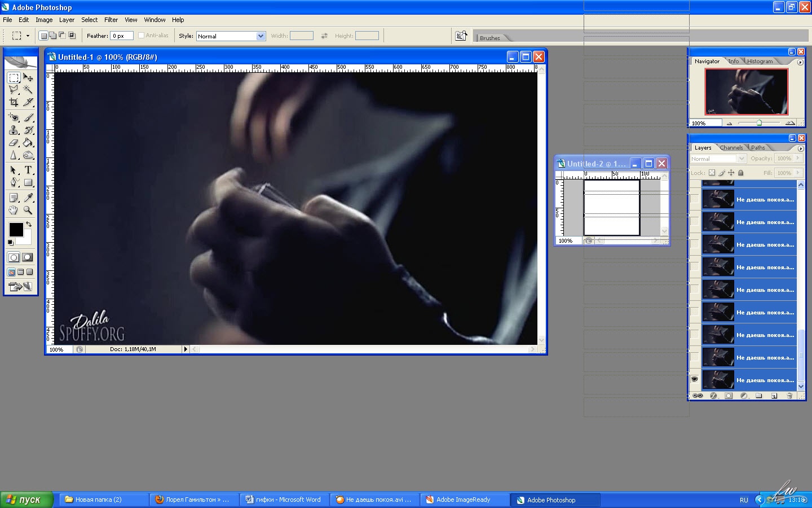
Task: Select the Paint Bucket tool
Action: coord(28,142)
